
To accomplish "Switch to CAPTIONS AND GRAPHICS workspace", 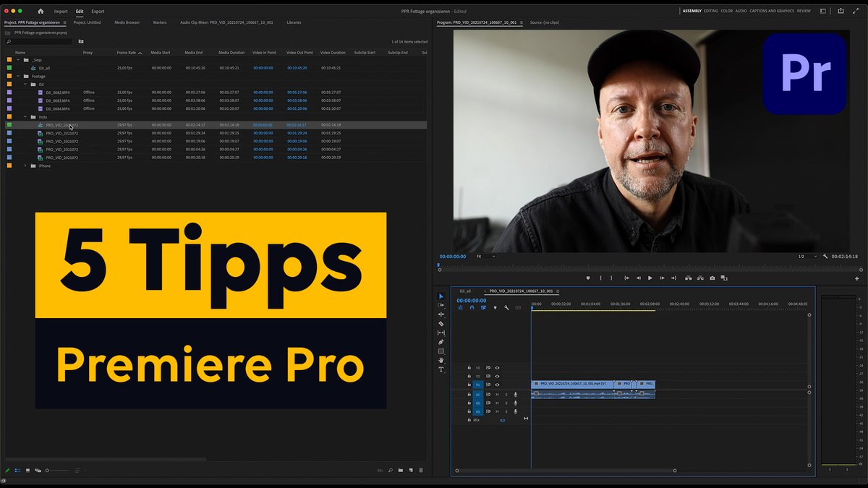I will tap(772, 11).
